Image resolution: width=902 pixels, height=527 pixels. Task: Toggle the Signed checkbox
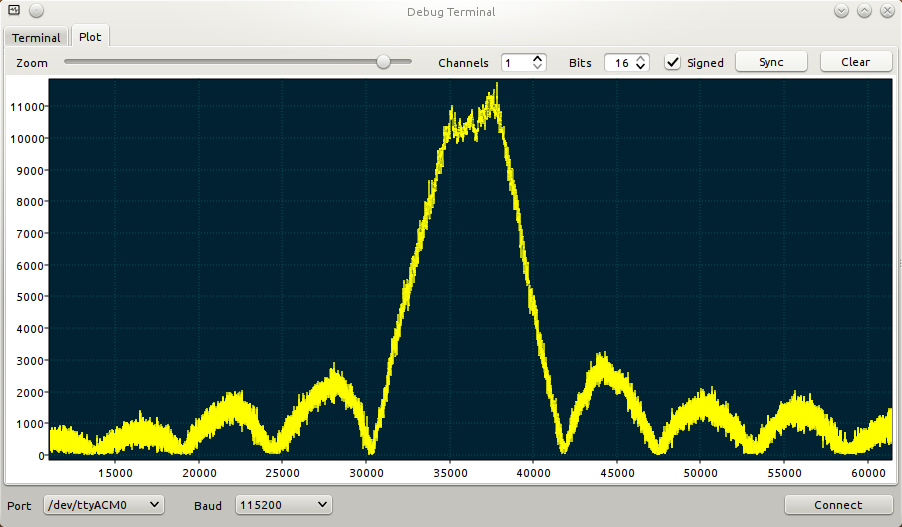[672, 62]
